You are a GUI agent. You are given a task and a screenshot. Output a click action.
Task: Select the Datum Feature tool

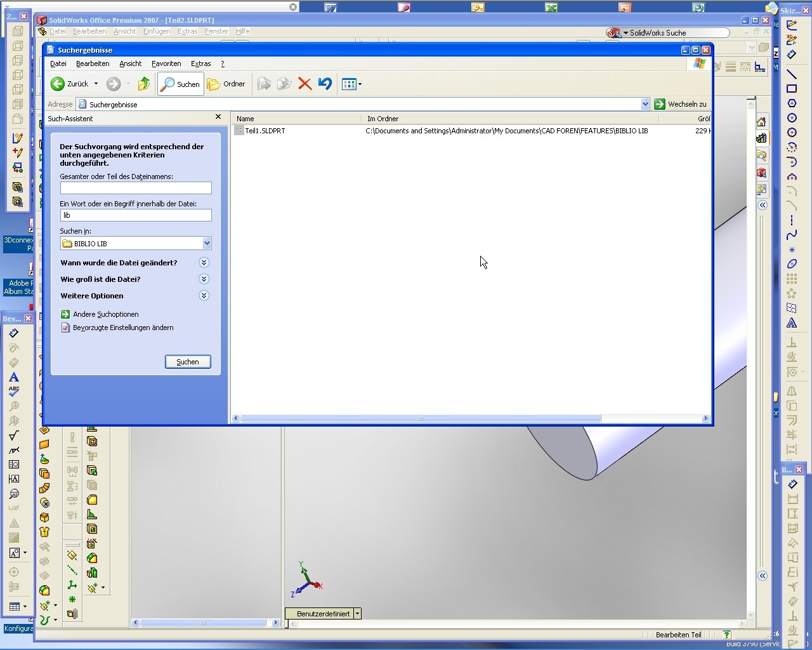[x=14, y=479]
